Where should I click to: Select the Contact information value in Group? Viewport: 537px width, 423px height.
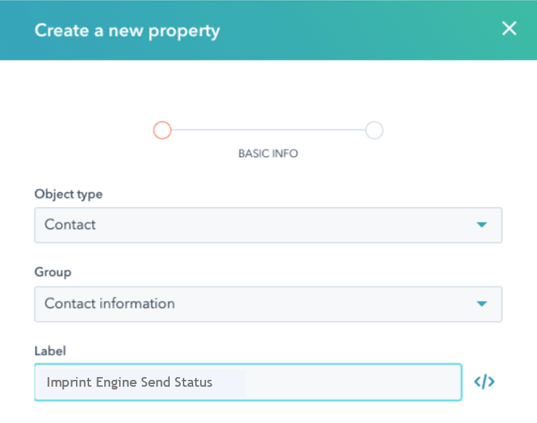pyautogui.click(x=110, y=303)
